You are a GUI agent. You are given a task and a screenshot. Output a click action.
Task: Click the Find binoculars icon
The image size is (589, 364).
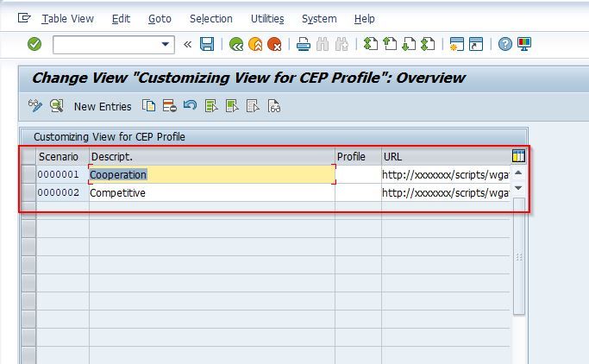323,44
